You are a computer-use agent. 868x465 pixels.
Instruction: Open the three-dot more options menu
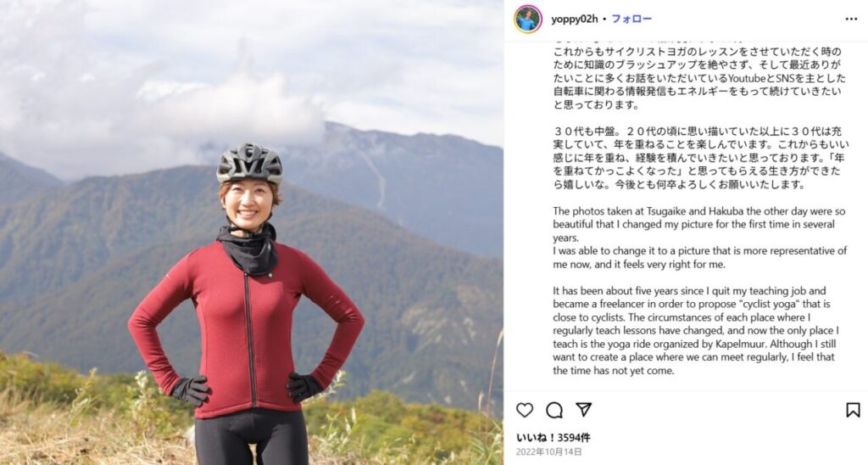pos(851,19)
